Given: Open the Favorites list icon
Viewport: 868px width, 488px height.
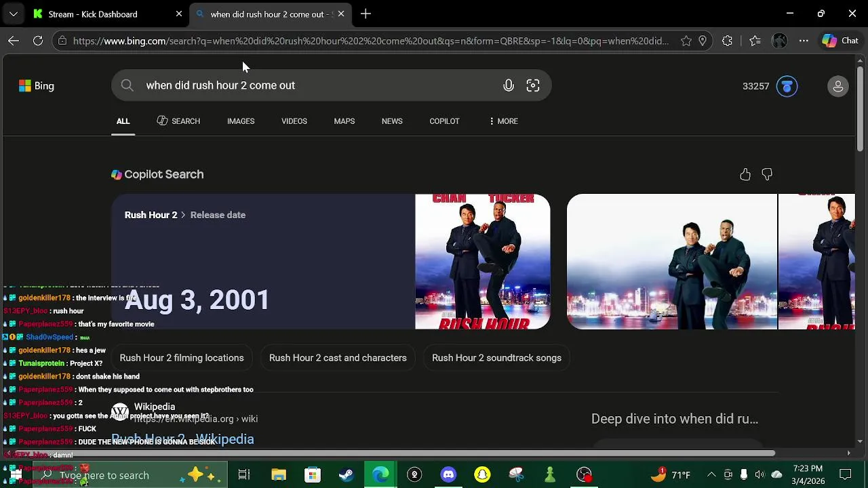Looking at the screenshot, I should tap(755, 41).
